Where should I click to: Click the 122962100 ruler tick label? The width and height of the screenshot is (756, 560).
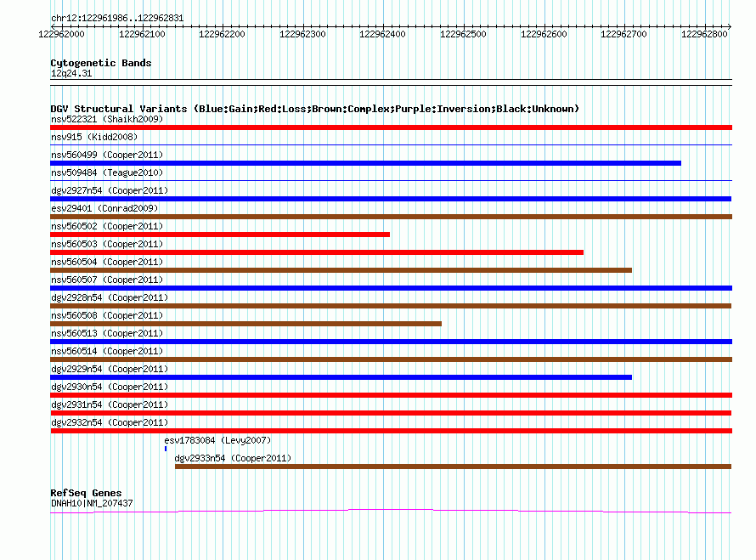142,34
